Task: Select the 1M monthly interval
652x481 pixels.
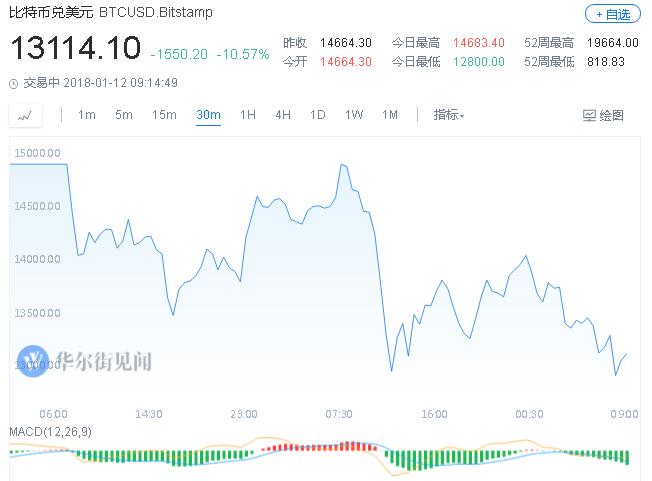Action: pyautogui.click(x=390, y=115)
